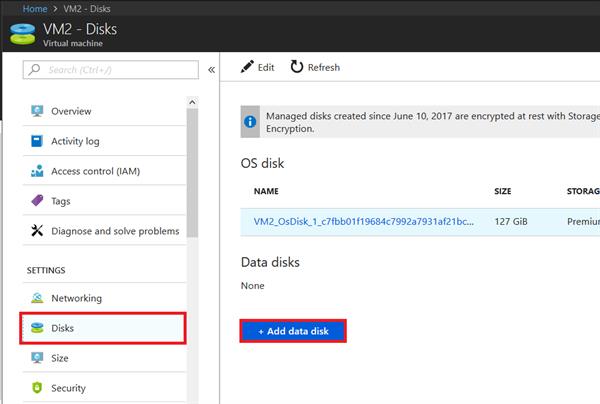
Task: Click the purple Tags icon
Action: 37,201
